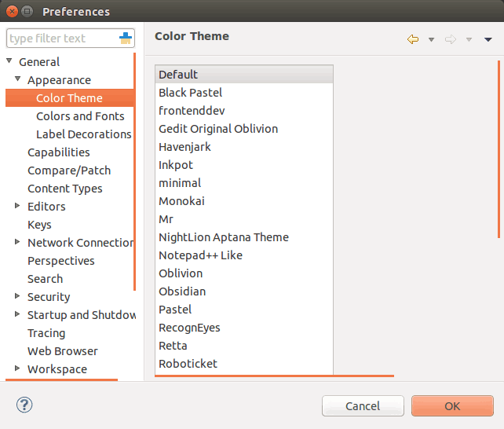
Task: Expand the Workspace tree node
Action: click(x=17, y=368)
